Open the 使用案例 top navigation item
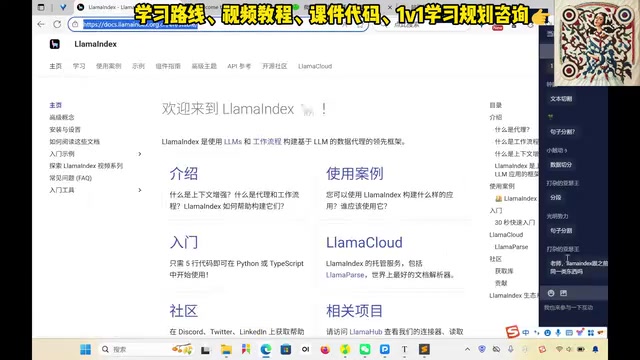Image resolution: width=640 pixels, height=360 pixels. coord(109,66)
